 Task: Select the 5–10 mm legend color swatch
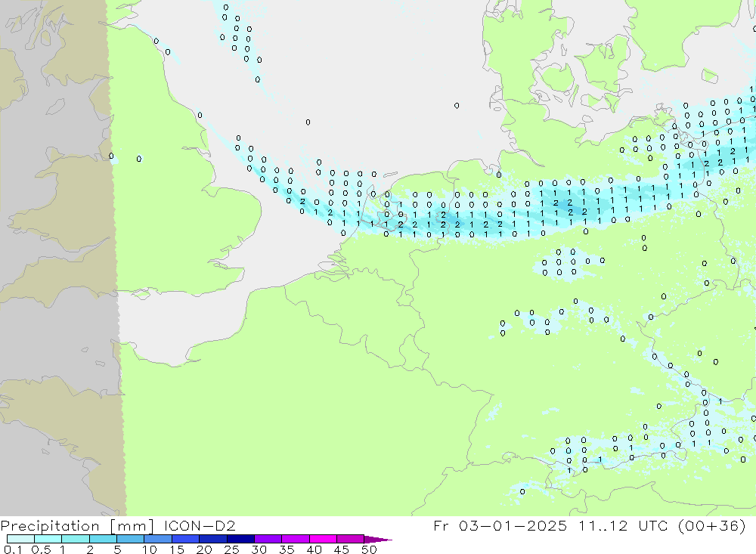(x=130, y=539)
